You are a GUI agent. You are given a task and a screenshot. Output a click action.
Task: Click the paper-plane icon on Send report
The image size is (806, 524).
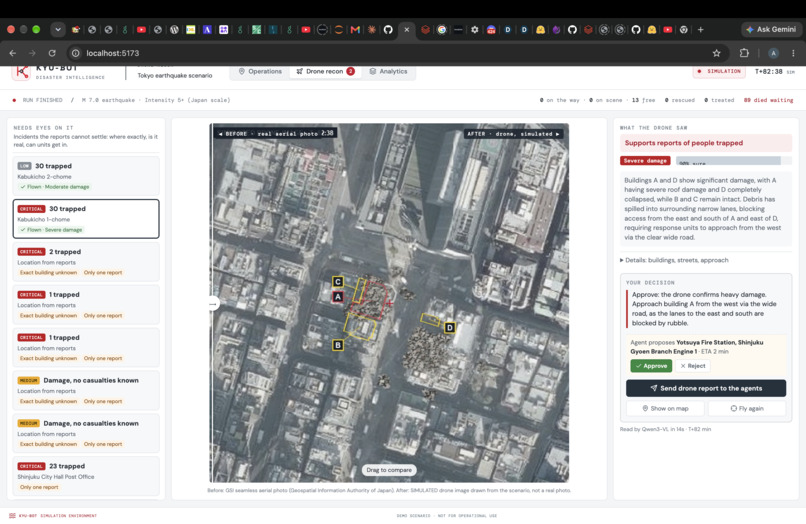(x=653, y=388)
